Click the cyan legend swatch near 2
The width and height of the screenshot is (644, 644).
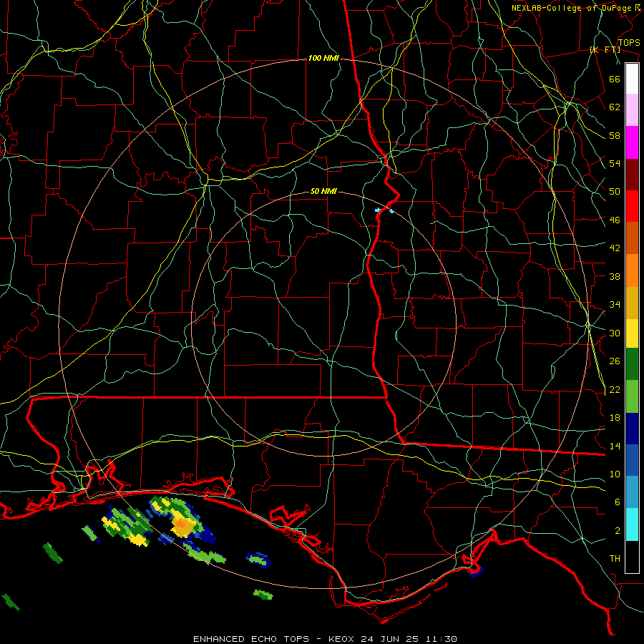point(632,525)
